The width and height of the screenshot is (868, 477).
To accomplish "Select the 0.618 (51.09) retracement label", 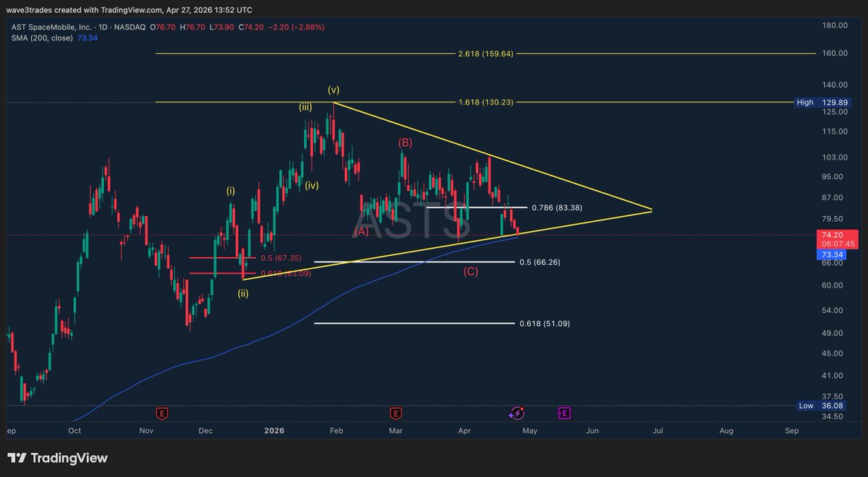I will [x=544, y=324].
